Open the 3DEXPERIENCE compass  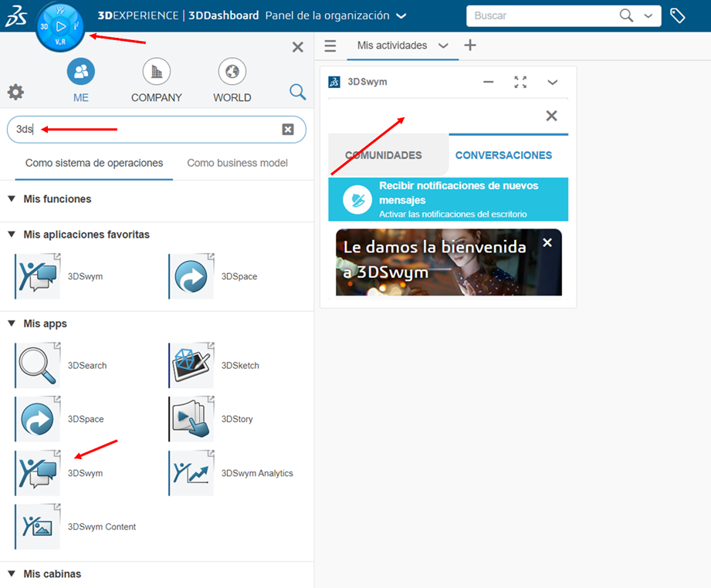(60, 27)
